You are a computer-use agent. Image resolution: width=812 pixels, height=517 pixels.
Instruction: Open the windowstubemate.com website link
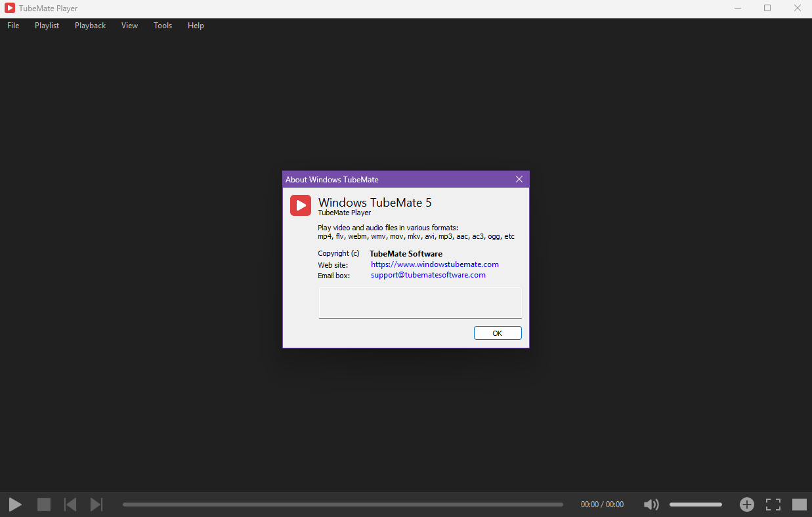(x=435, y=264)
